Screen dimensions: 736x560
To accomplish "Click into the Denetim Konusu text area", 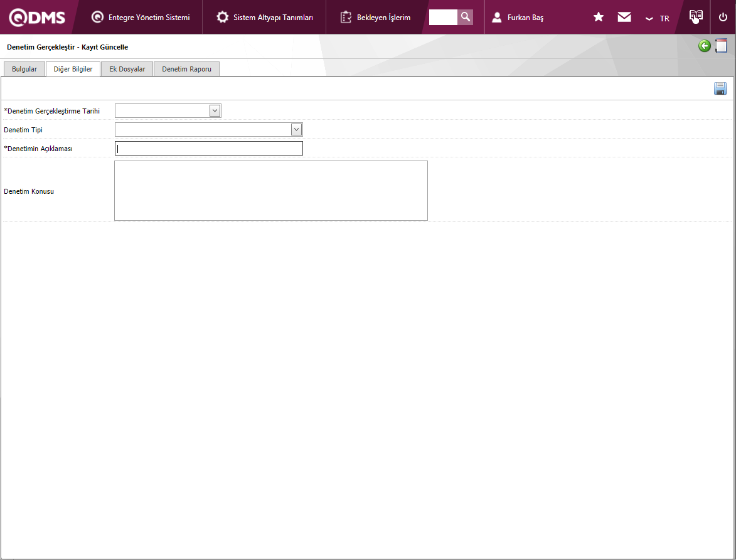I will pos(270,191).
